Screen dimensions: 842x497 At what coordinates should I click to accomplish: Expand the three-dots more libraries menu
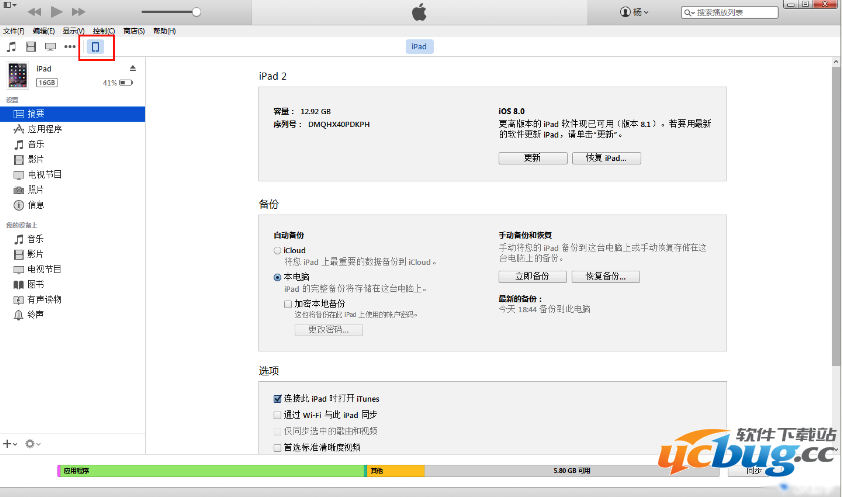[x=70, y=47]
